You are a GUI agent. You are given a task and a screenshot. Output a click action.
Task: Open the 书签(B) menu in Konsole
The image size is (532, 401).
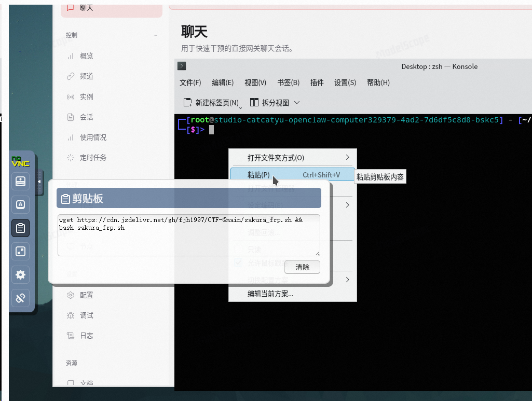(x=289, y=82)
